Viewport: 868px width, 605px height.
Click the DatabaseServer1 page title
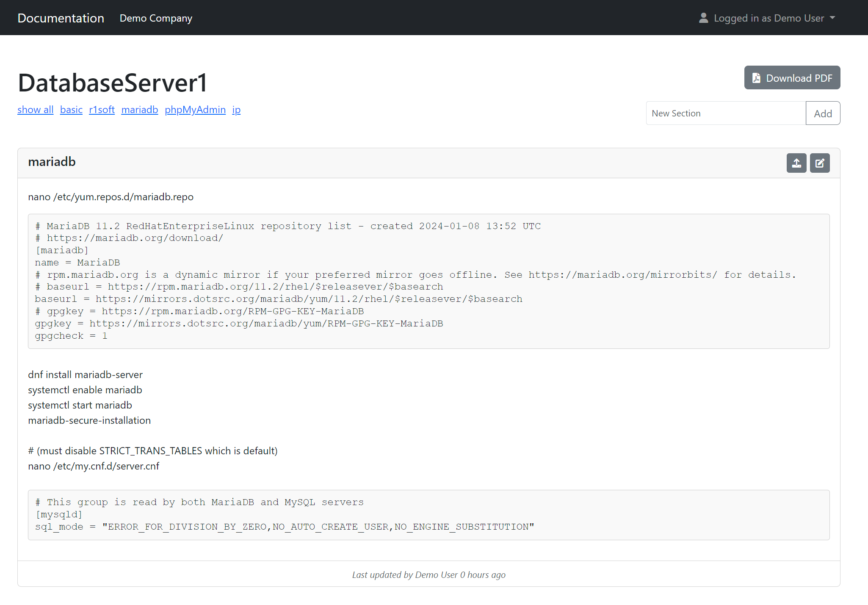pyautogui.click(x=113, y=83)
